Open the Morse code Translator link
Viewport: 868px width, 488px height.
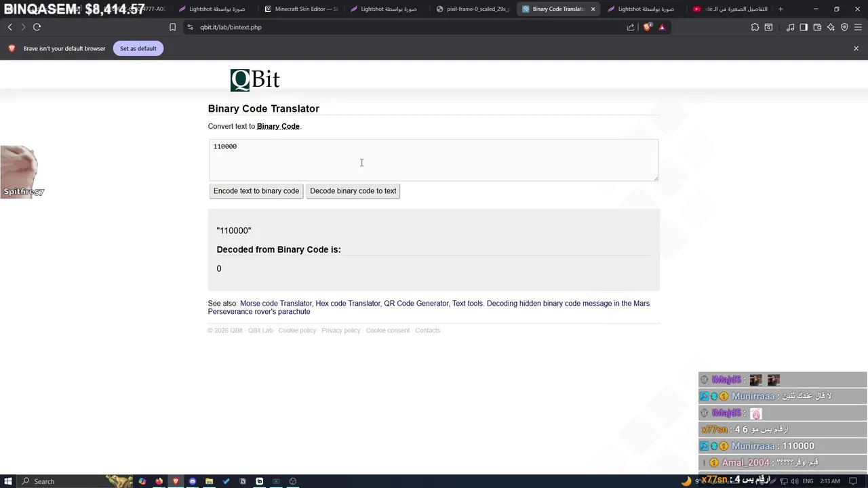click(x=276, y=304)
